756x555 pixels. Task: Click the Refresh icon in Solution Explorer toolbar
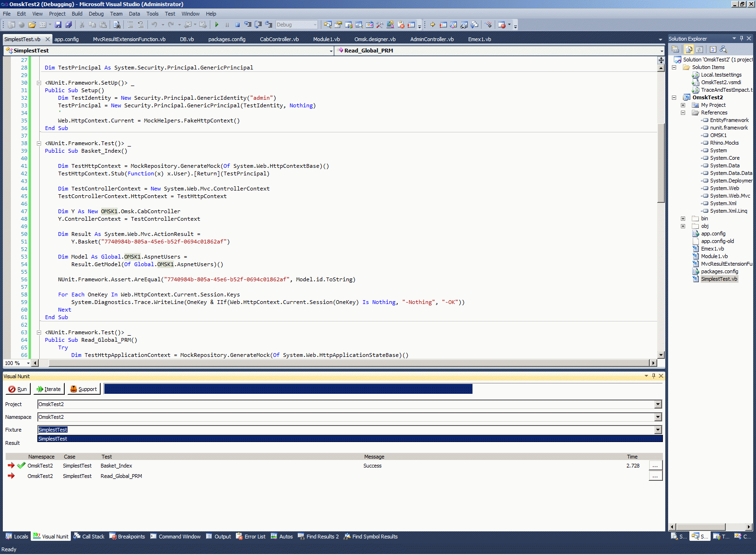pos(699,49)
